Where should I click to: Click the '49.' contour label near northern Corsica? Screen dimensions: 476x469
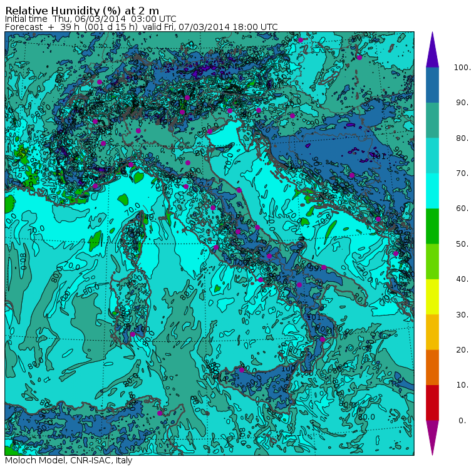tap(149, 217)
